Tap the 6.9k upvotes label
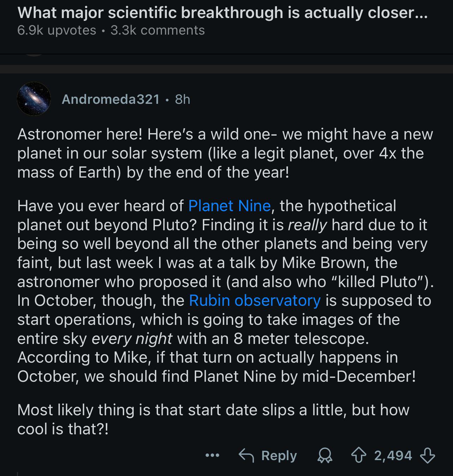Image resolution: width=453 pixels, height=476 pixels. (56, 30)
